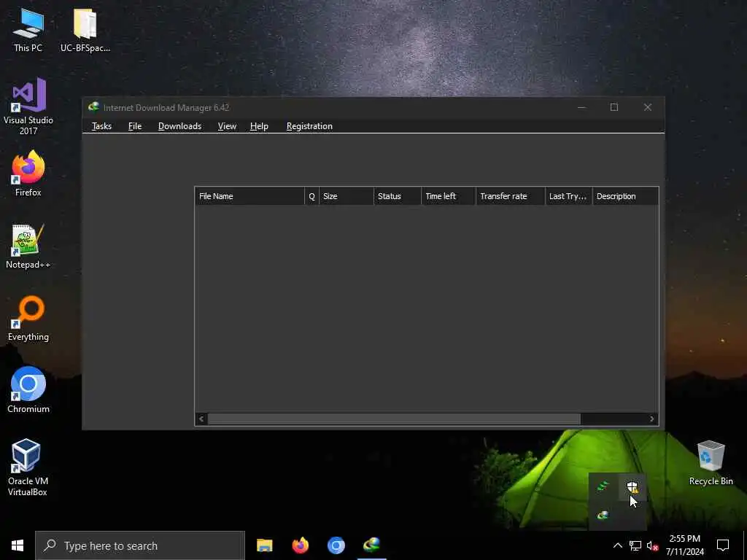This screenshot has width=747, height=560.
Task: Minimize the Internet Download Manager window
Action: click(x=581, y=107)
